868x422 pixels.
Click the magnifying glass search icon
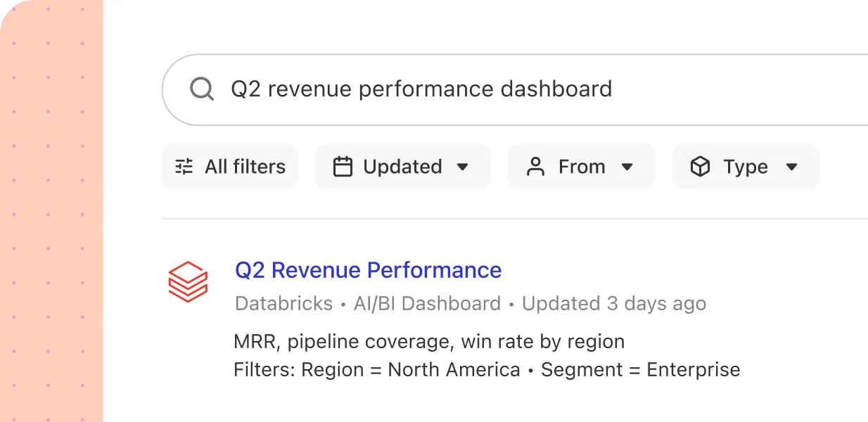[201, 89]
